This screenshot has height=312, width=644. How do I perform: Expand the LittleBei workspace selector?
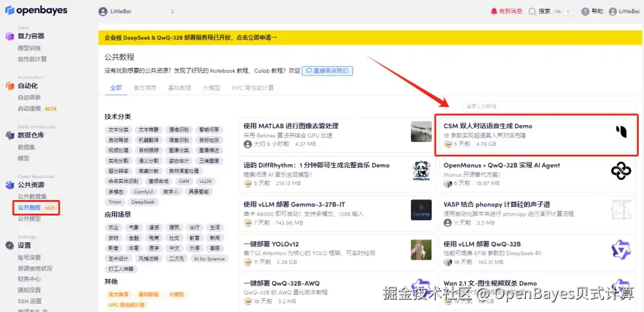137,11
